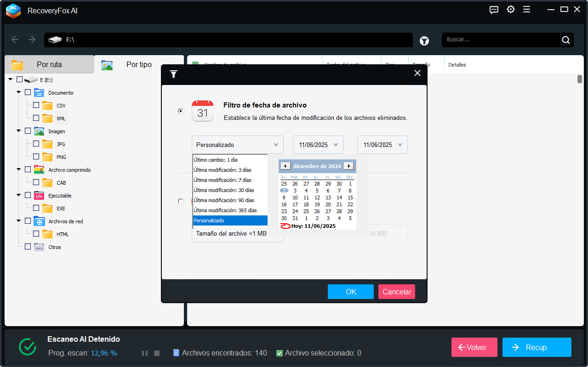Click the magnifier icon in the search box
This screenshot has height=367, width=588.
tap(565, 40)
